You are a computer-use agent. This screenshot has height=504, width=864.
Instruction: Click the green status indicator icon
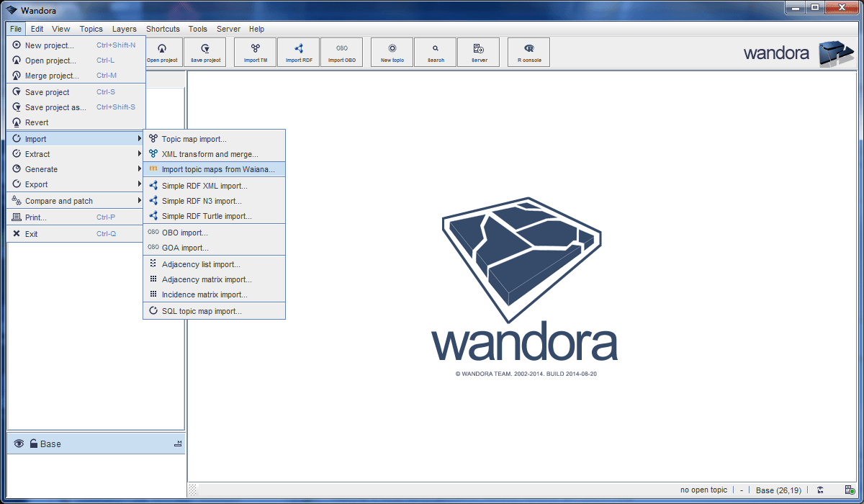coord(851,490)
